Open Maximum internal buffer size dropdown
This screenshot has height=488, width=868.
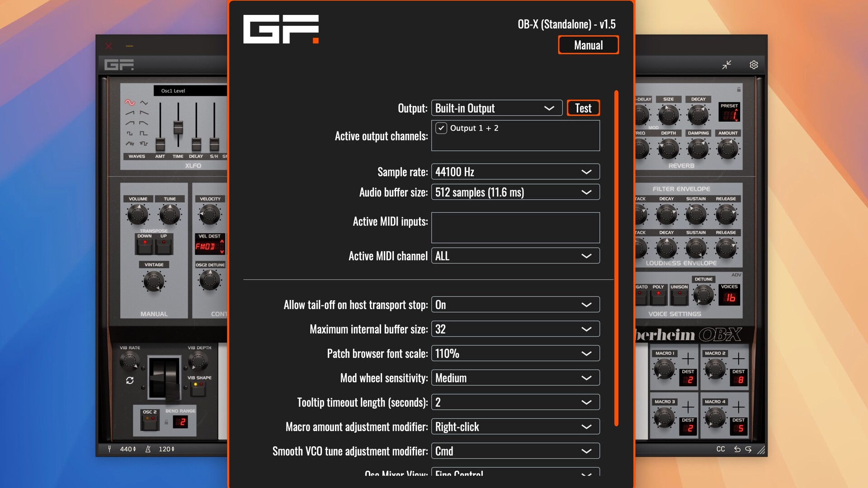[x=515, y=329]
